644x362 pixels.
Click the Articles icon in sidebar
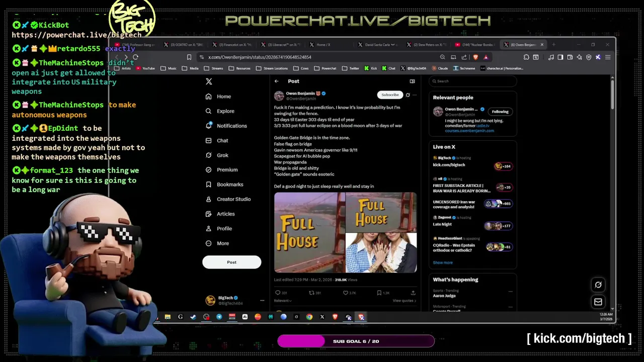pyautogui.click(x=208, y=214)
